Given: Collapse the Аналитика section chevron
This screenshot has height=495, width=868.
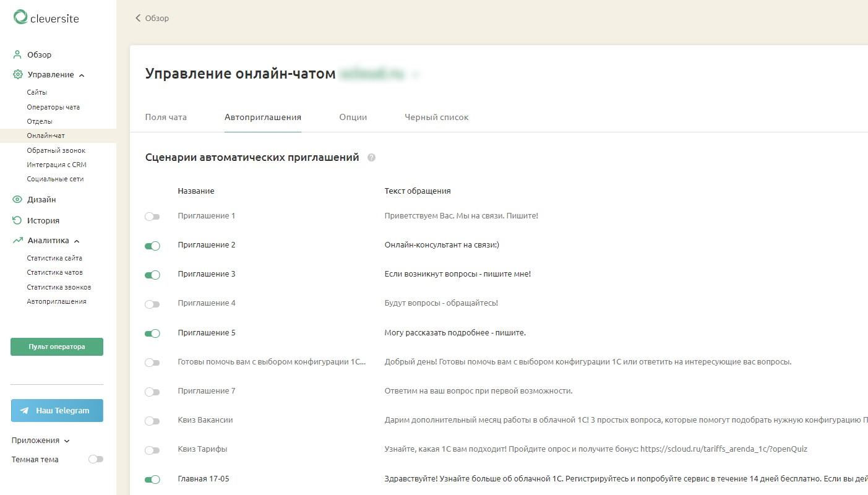Looking at the screenshot, I should pos(77,241).
